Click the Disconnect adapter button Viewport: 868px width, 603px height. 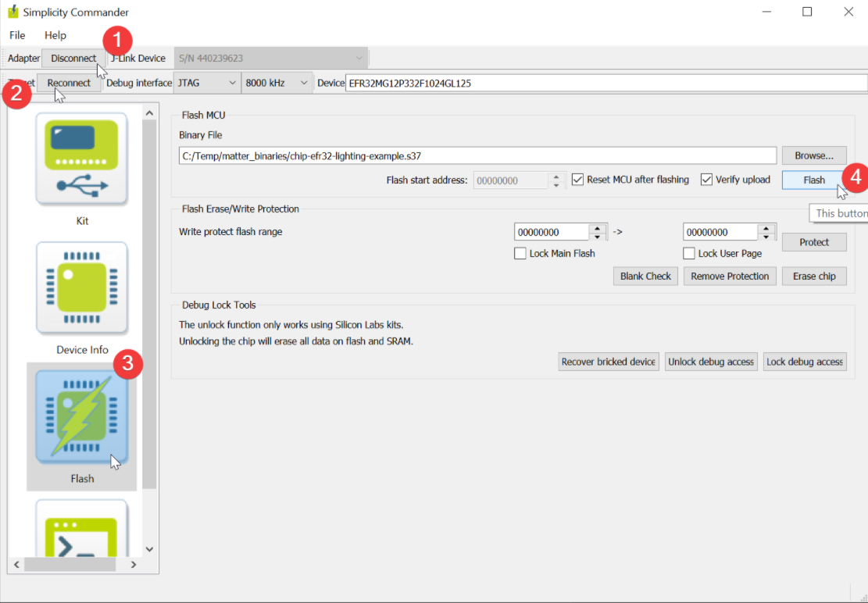tap(73, 58)
